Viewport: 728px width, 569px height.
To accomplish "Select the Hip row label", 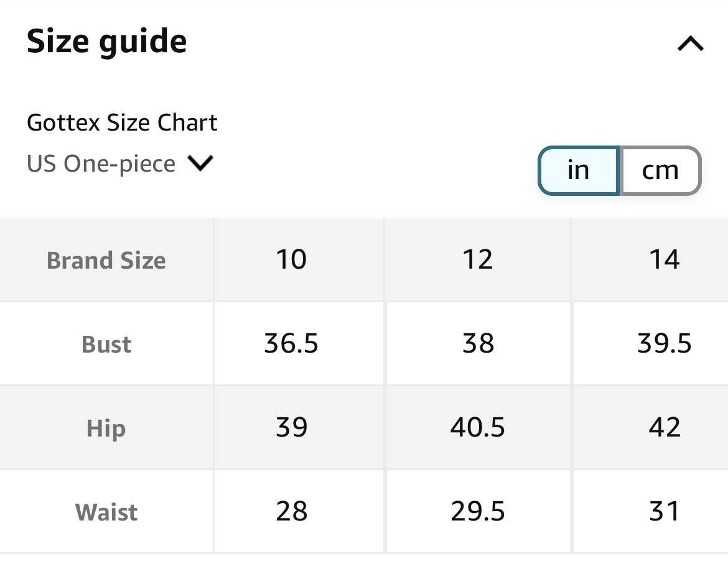I will [x=106, y=428].
